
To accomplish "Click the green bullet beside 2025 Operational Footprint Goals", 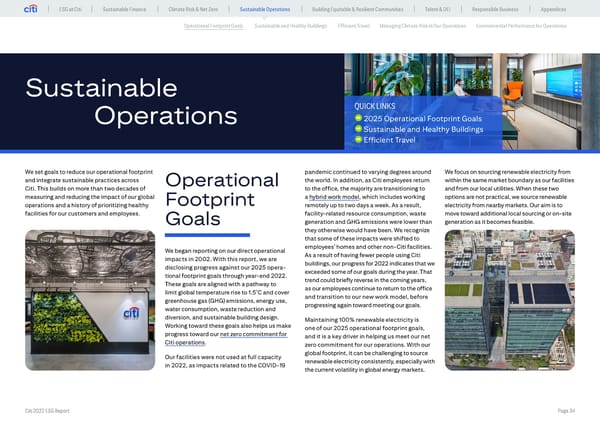I will pyautogui.click(x=356, y=119).
